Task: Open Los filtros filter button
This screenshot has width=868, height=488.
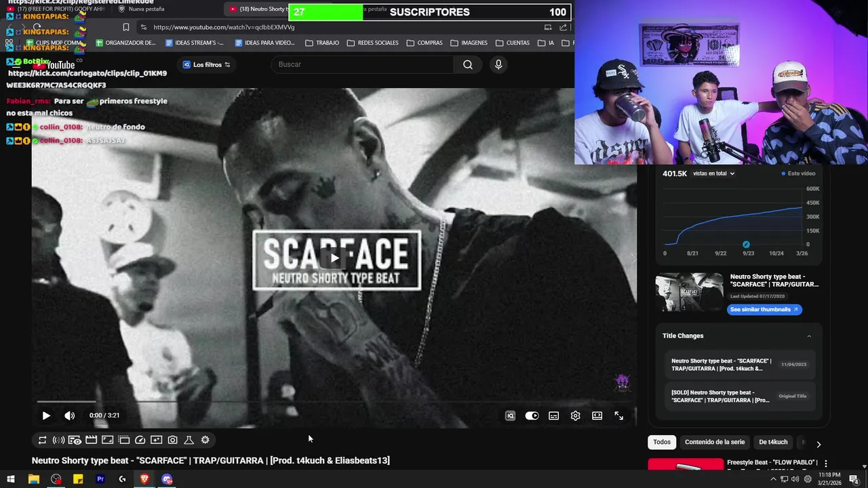Action: [x=207, y=64]
